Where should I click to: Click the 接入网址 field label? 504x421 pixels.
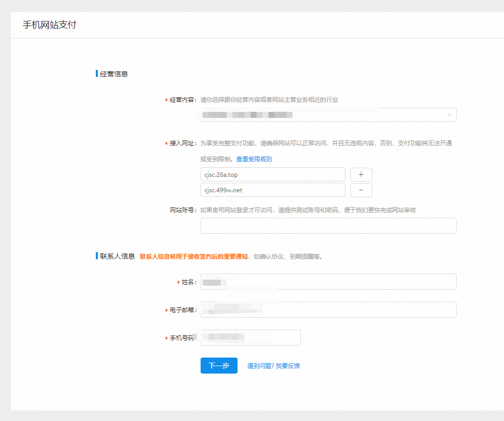tap(183, 143)
